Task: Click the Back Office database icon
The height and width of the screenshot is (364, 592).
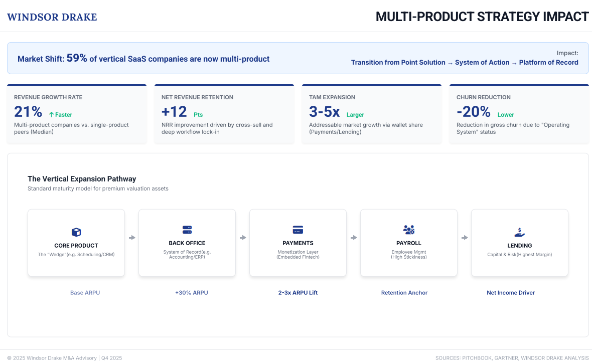Action: pyautogui.click(x=187, y=229)
